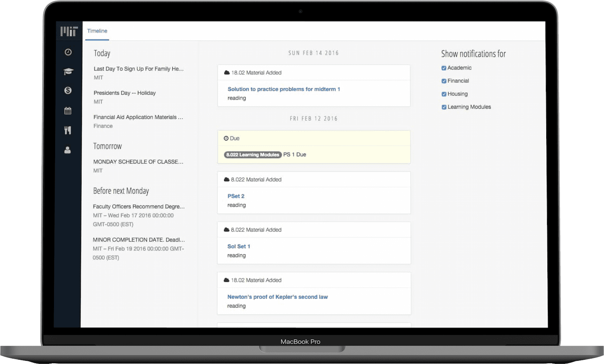Toggle the Financial notifications checkbox
This screenshot has height=364, width=604.
[444, 81]
